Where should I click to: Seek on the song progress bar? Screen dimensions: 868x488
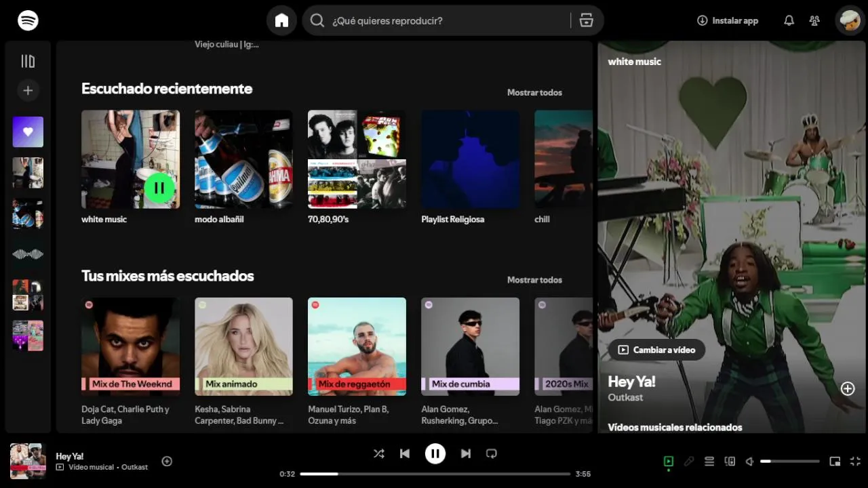click(435, 474)
